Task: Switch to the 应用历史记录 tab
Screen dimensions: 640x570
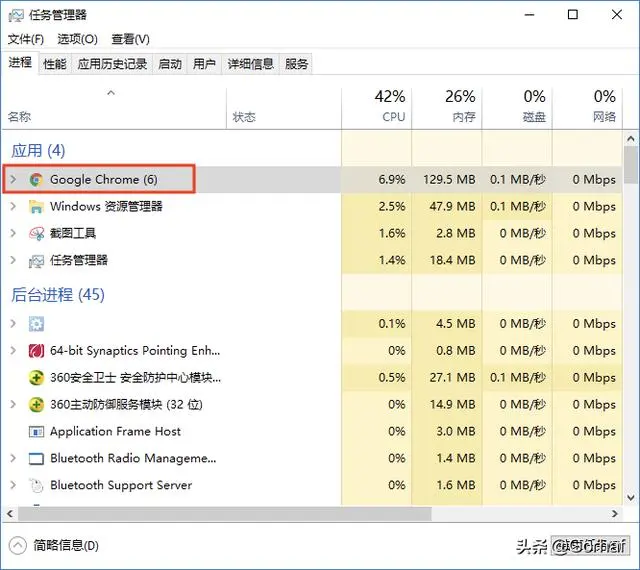Action: [x=112, y=64]
